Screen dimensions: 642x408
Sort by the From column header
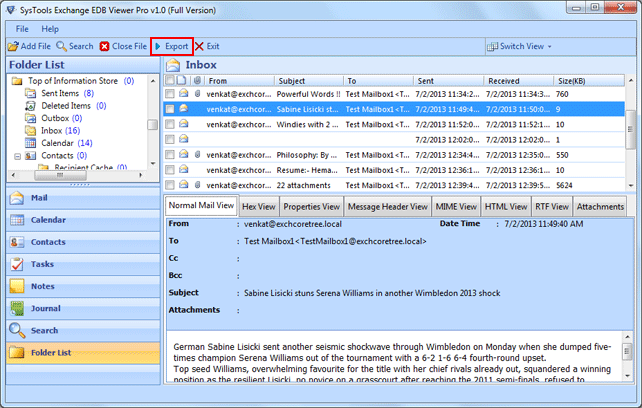click(x=239, y=81)
